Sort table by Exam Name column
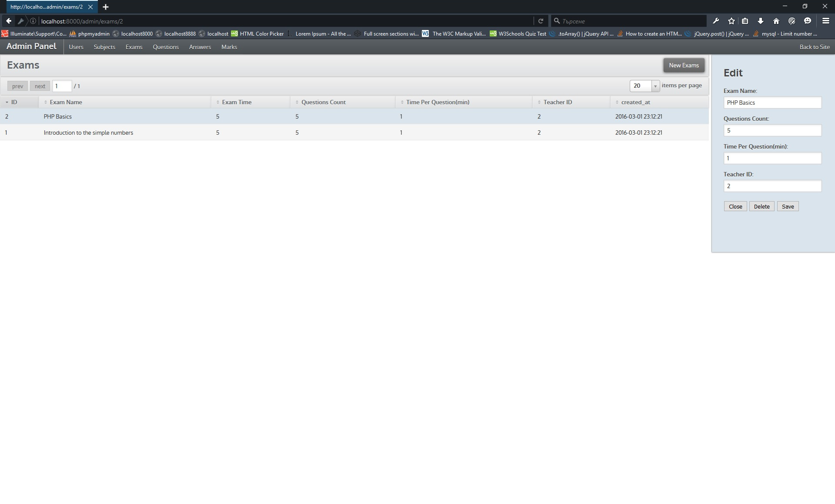835x504 pixels. tap(66, 102)
